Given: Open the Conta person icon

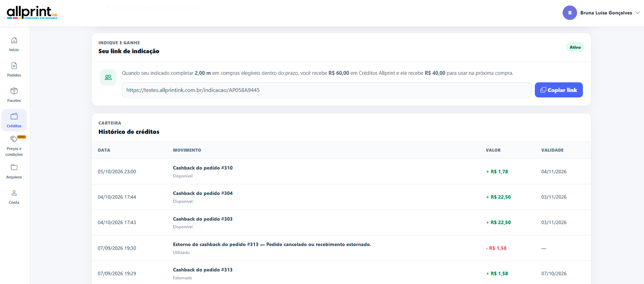Looking at the screenshot, I should click(x=14, y=193).
